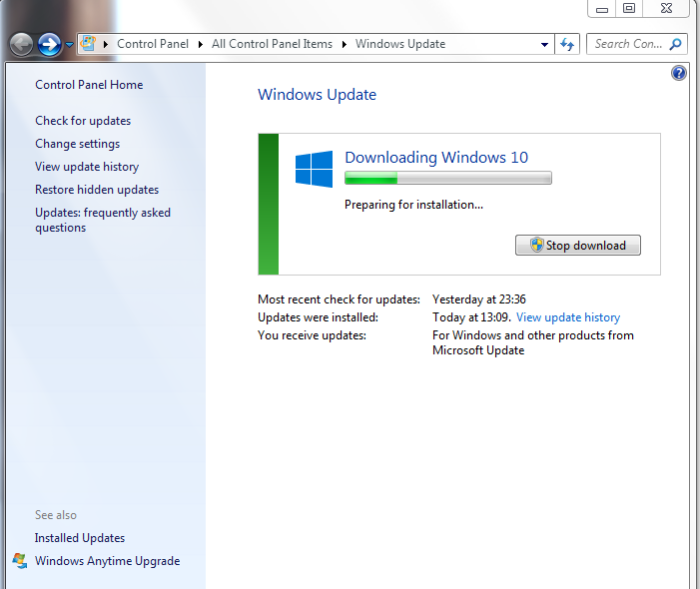Click the Windows 10 logo
The image size is (700, 589).
coord(314,169)
